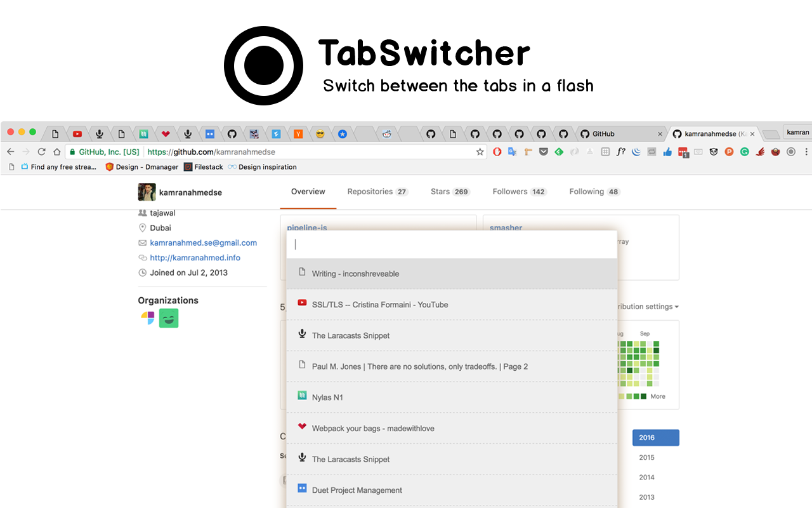Select the SSL/TLS Cristina Formaini YouTube entry
The width and height of the screenshot is (812, 508).
452,305
